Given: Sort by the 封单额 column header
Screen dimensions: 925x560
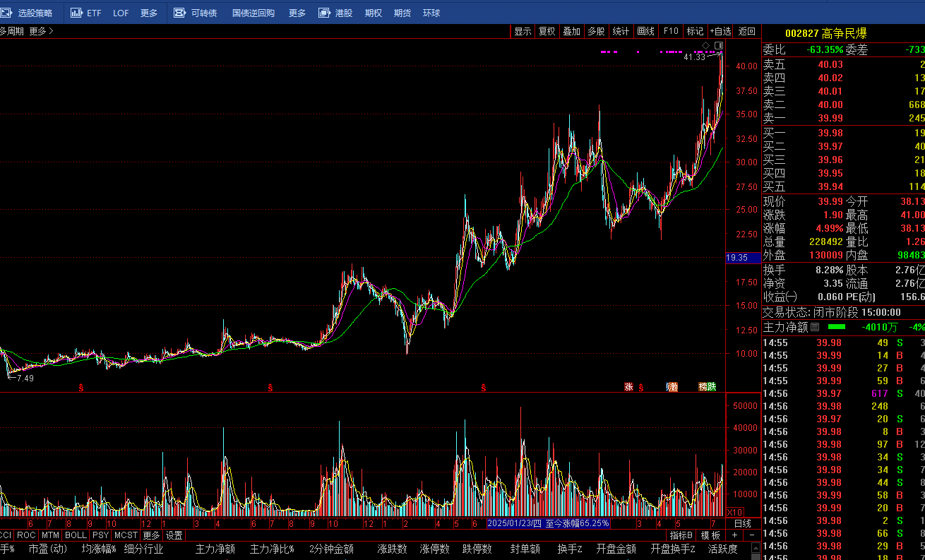Looking at the screenshot, I should (525, 549).
